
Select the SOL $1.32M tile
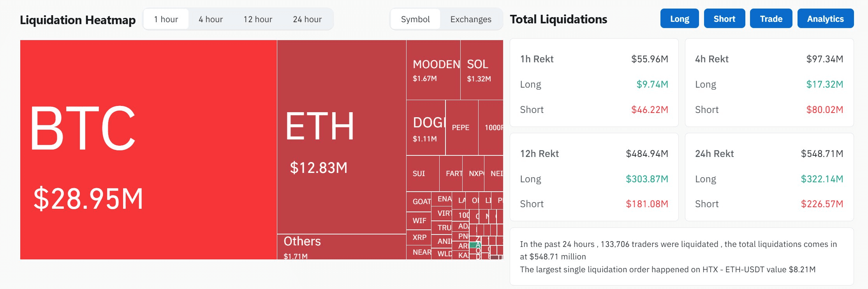tap(481, 70)
